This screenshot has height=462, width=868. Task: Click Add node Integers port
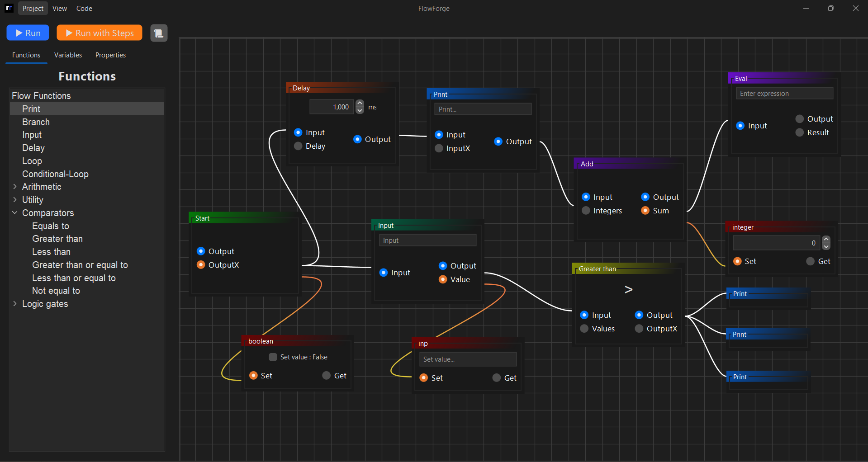586,211
